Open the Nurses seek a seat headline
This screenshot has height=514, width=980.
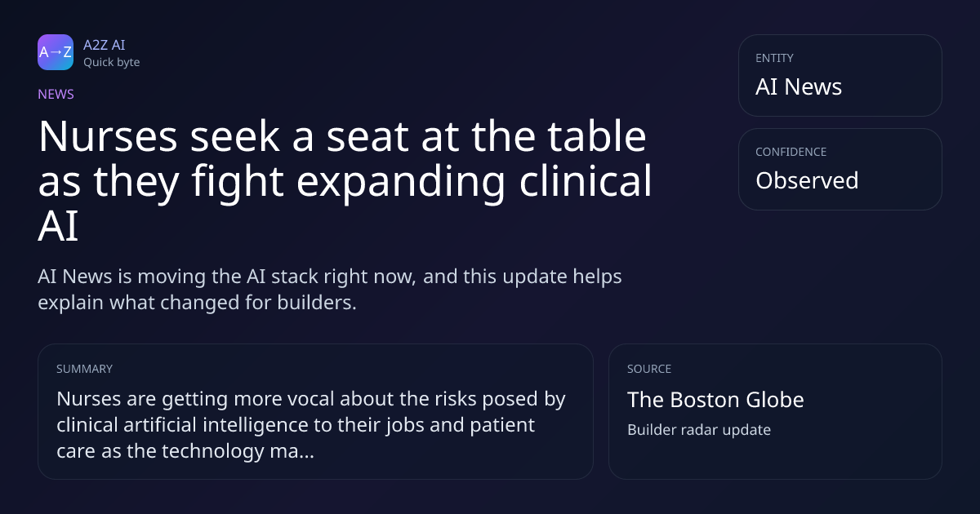(x=345, y=181)
